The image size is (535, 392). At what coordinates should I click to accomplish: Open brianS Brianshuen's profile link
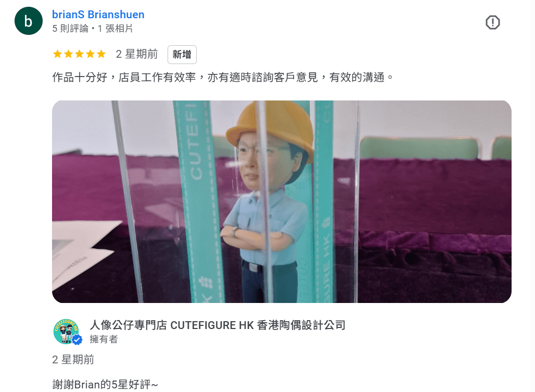[x=98, y=15]
